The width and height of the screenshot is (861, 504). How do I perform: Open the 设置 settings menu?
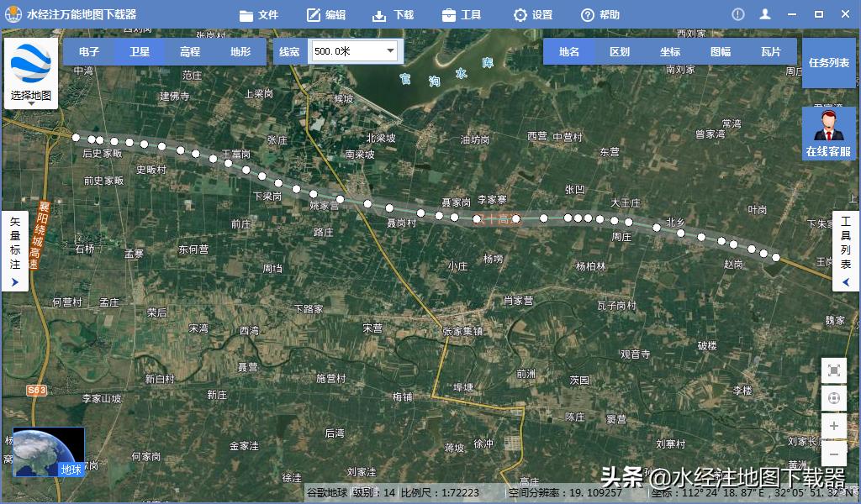536,13
